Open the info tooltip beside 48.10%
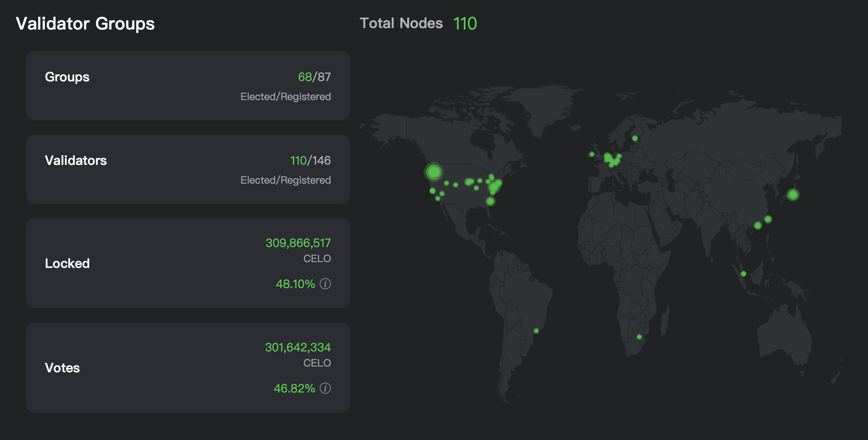Image resolution: width=868 pixels, height=440 pixels. click(326, 284)
